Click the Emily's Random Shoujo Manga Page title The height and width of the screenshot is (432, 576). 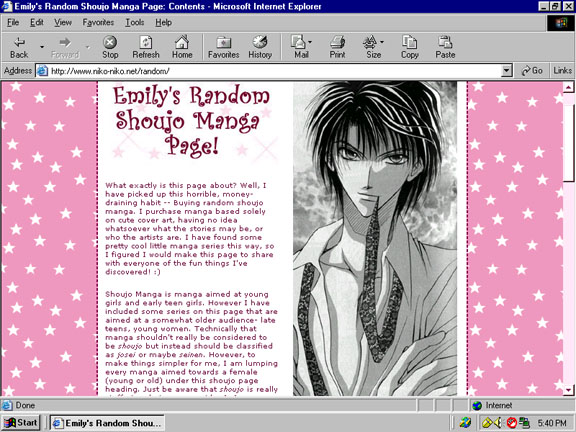pos(191,121)
